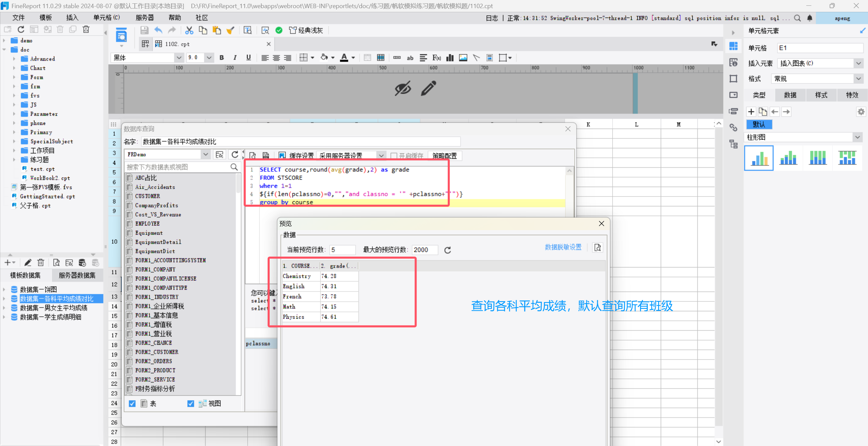Screen dimensions: 868x446
Task: Uncheck the 表 checkbox
Action: [x=132, y=404]
